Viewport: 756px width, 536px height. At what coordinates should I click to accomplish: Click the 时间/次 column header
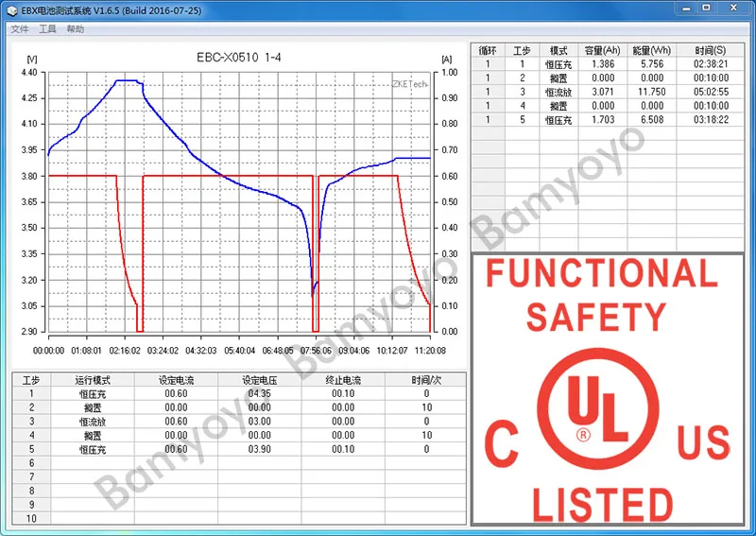coord(426,380)
